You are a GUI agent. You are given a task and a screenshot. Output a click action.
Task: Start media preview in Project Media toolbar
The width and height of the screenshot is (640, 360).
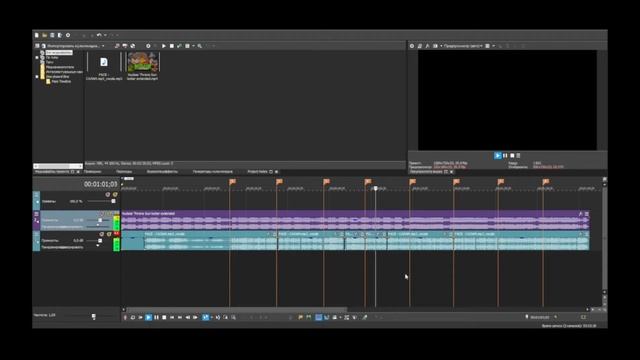pyautogui.click(x=164, y=46)
